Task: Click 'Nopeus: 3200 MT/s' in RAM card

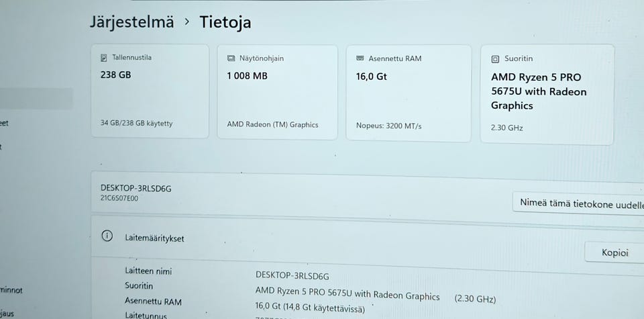Action: click(x=389, y=126)
